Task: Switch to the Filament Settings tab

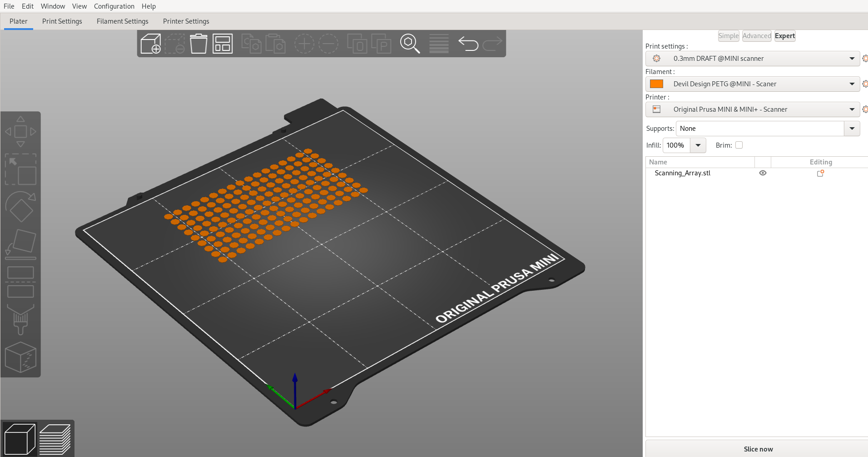Action: coord(122,21)
